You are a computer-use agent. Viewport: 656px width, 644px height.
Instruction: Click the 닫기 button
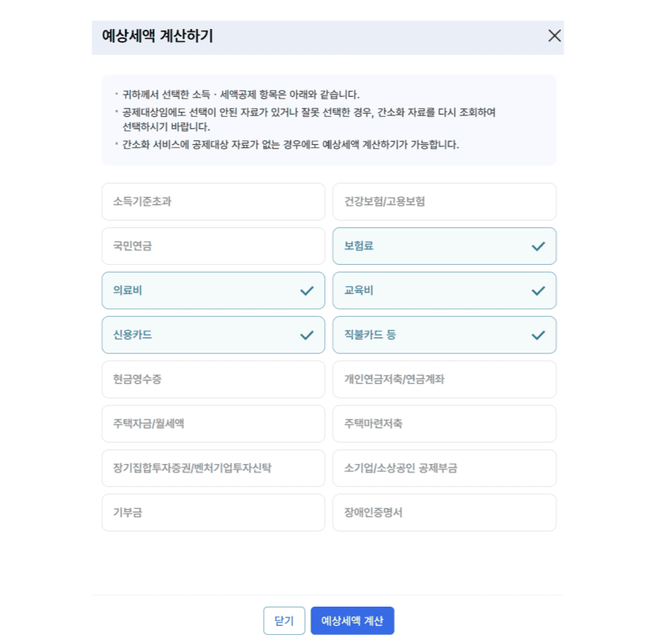[284, 620]
